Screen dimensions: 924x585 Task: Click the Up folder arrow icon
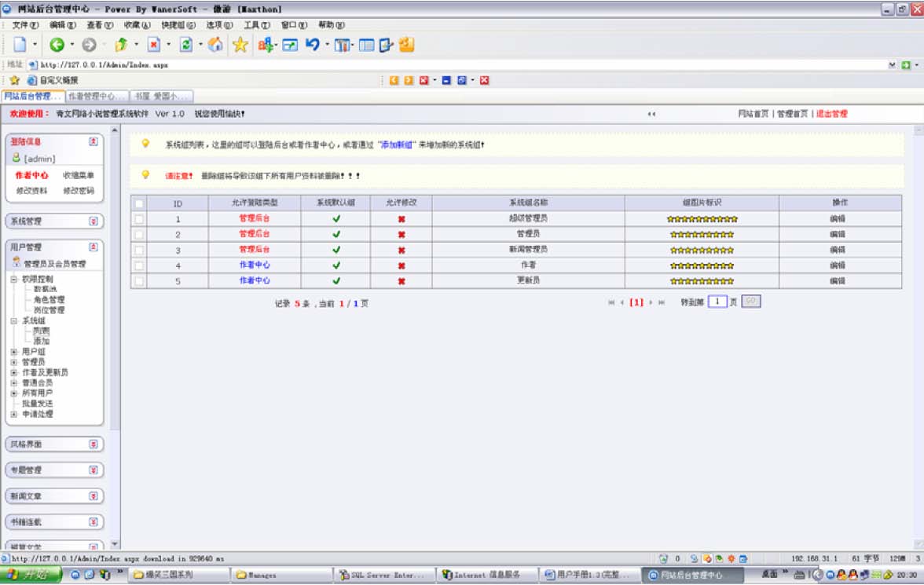click(x=121, y=45)
